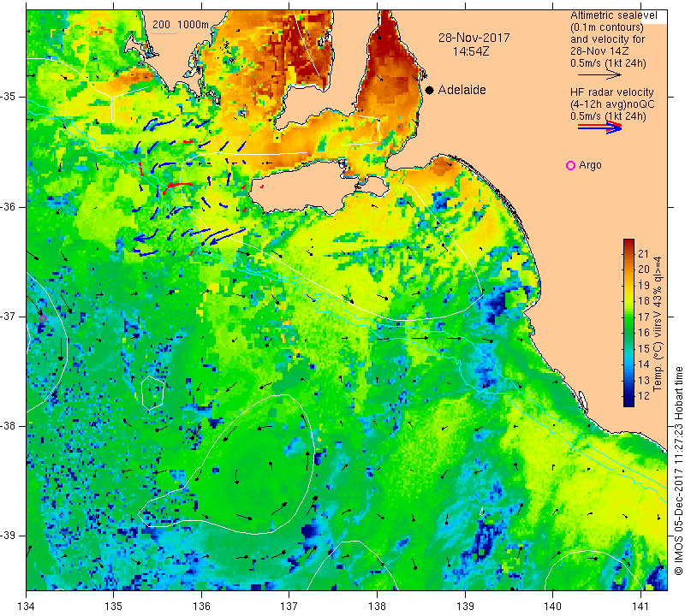Image resolution: width=685 pixels, height=616 pixels.
Task: Click the longitude axis label 139
Action: tap(465, 607)
